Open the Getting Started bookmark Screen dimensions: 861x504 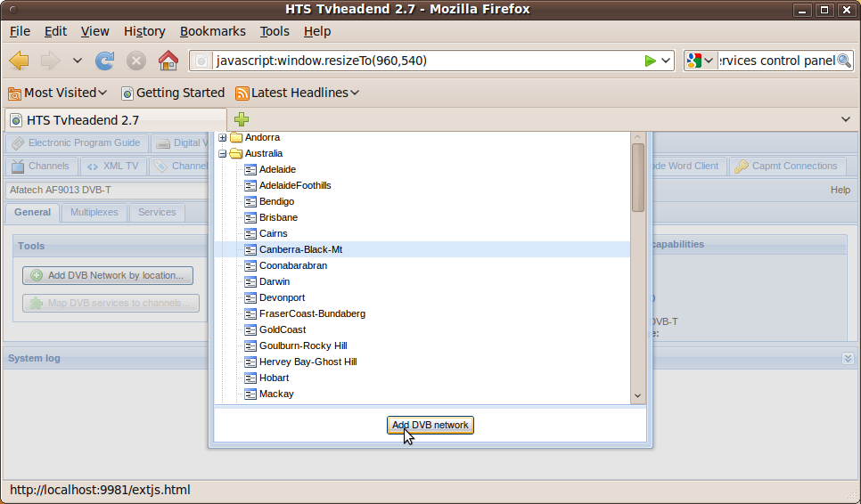[173, 93]
